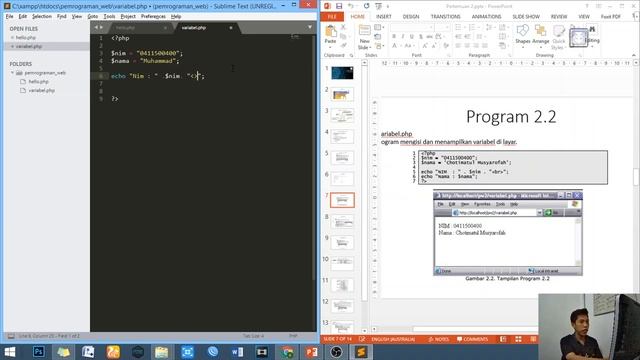Switch to the SLIDE SHOW ribbon tab

(526, 16)
